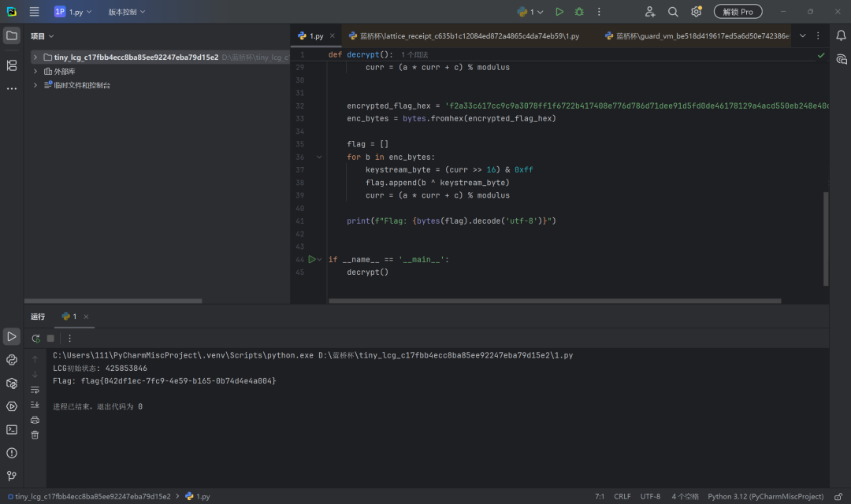Click the 1 个用法 usages hint

pos(414,55)
